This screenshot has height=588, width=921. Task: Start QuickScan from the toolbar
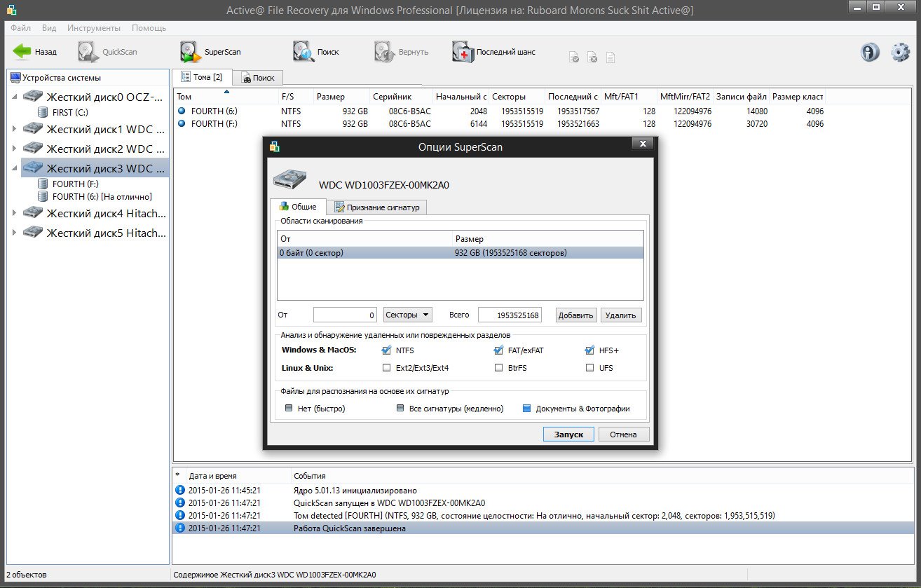coord(108,52)
